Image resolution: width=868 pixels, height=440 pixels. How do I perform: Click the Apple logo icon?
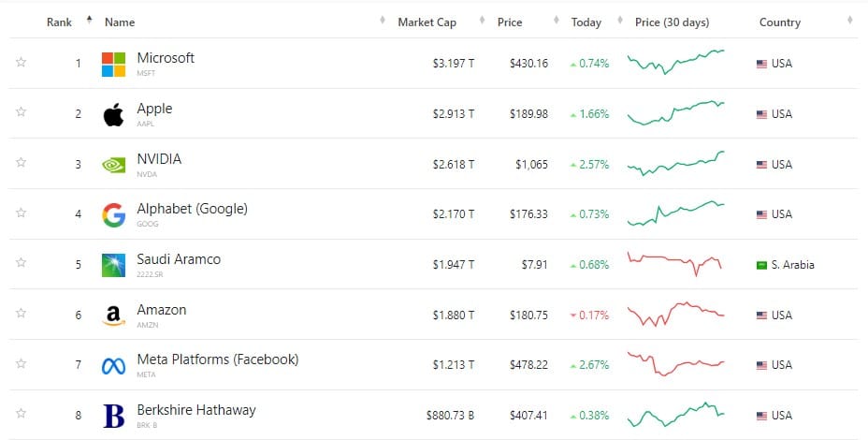(x=113, y=115)
